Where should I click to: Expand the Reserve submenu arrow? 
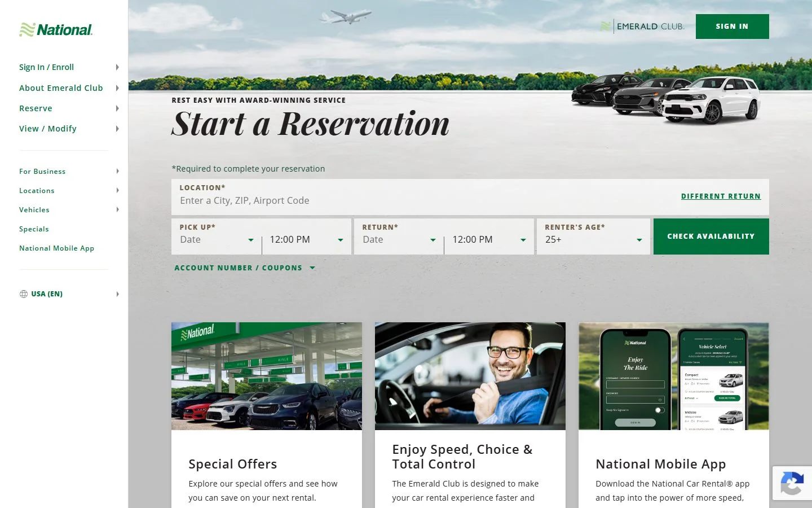pos(117,108)
